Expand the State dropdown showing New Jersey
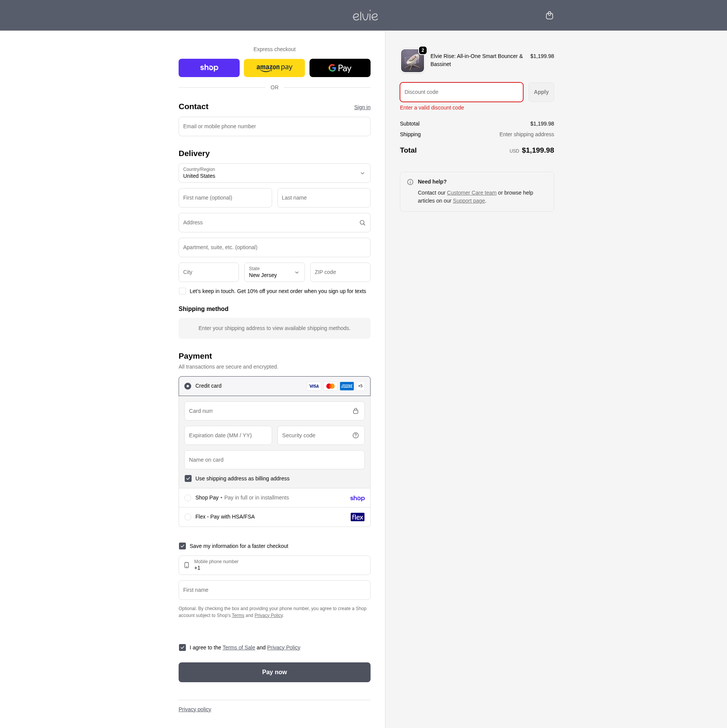Image resolution: width=727 pixels, height=728 pixels. coord(274,272)
